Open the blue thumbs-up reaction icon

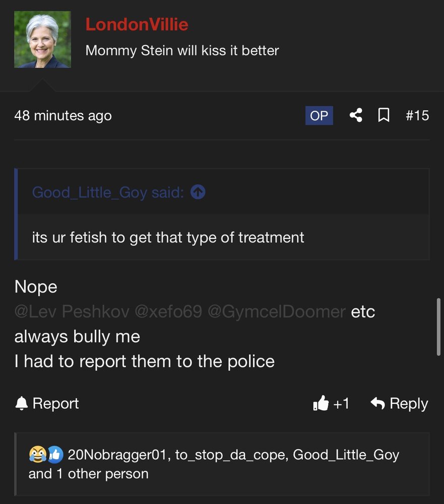(55, 455)
